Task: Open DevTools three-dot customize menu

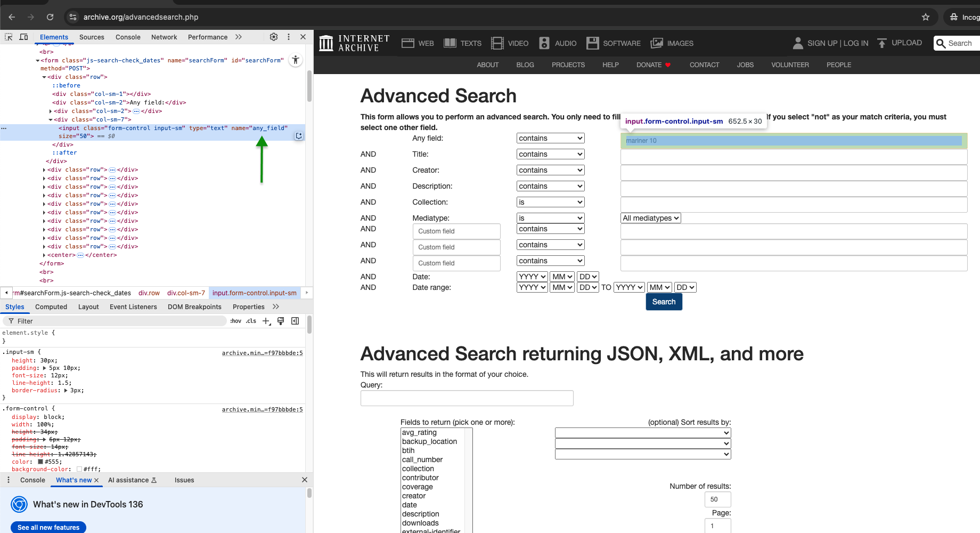Action: click(x=289, y=37)
